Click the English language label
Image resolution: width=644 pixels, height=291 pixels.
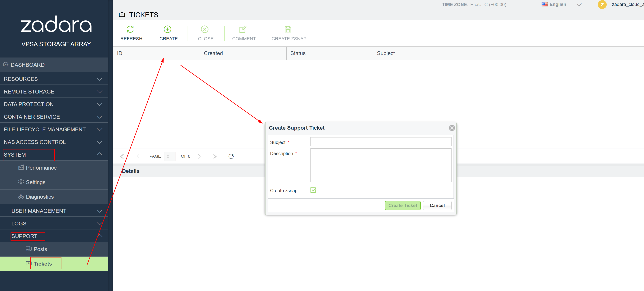[557, 4]
